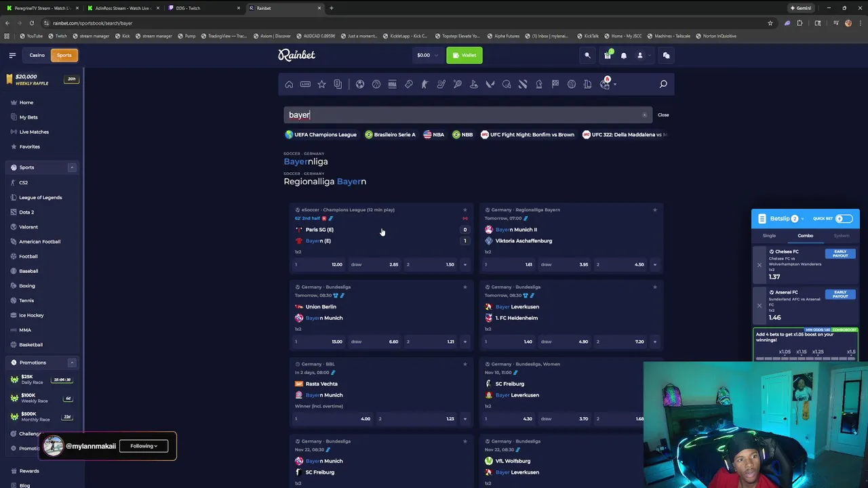Favorite the Rasta Vechta match
This screenshot has width=868, height=488.
tap(465, 364)
